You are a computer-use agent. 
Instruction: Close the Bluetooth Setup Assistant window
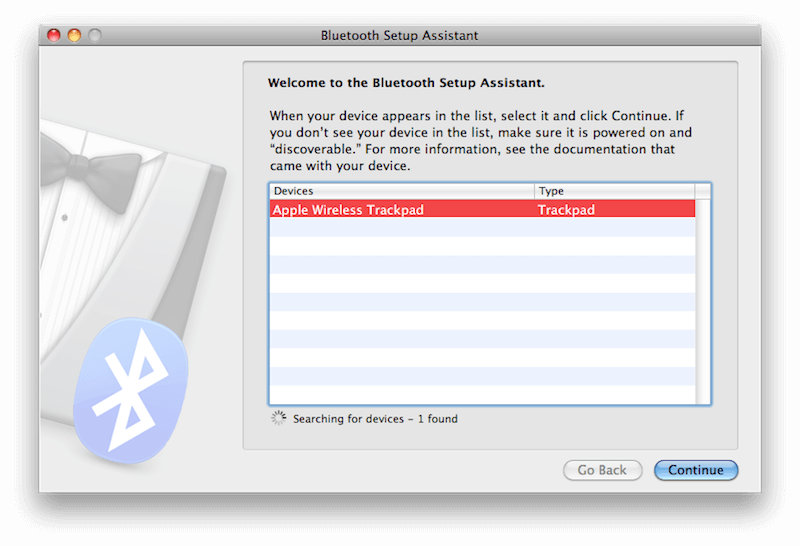54,35
